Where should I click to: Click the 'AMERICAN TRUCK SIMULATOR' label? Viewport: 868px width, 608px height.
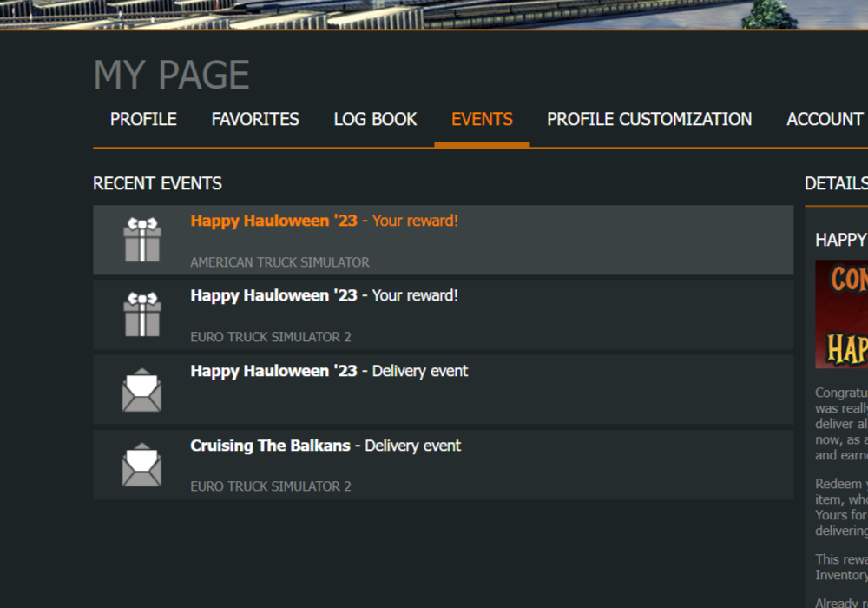pyautogui.click(x=279, y=262)
